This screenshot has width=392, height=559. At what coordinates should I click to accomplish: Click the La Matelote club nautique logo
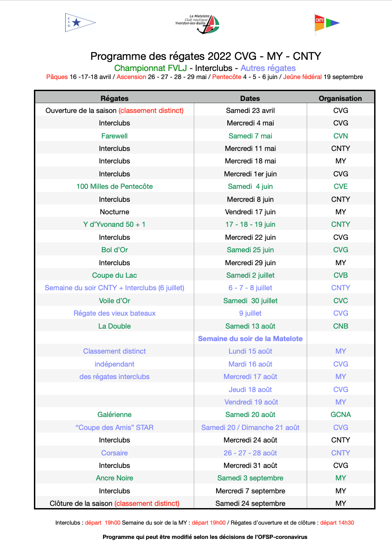pyautogui.click(x=197, y=23)
